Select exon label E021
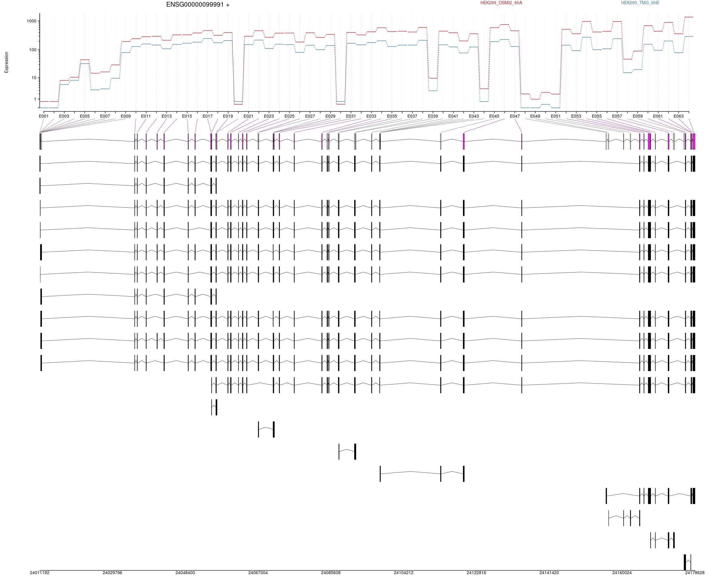Screen dimensions: 728x579 248,116
